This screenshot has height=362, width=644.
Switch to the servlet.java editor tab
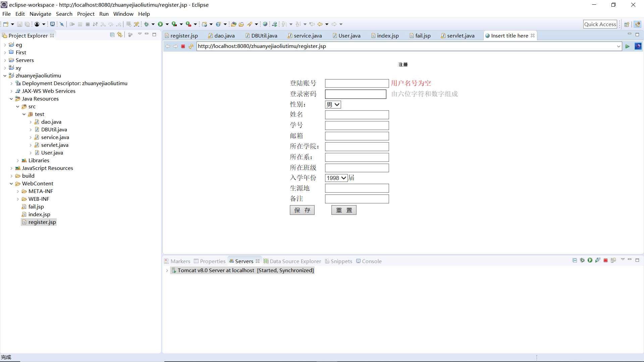(x=458, y=36)
